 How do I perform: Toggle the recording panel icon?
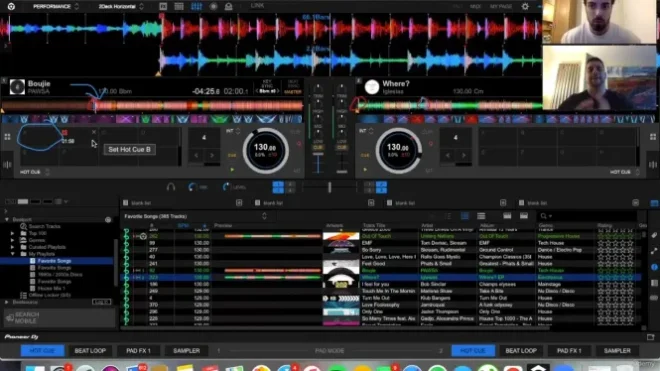click(213, 6)
